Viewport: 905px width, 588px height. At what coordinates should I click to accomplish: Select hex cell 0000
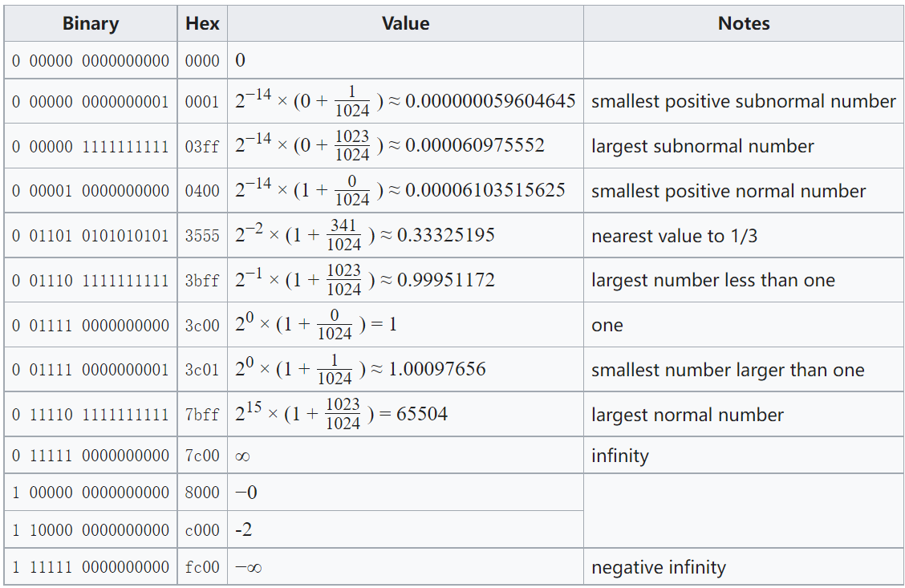pyautogui.click(x=202, y=61)
